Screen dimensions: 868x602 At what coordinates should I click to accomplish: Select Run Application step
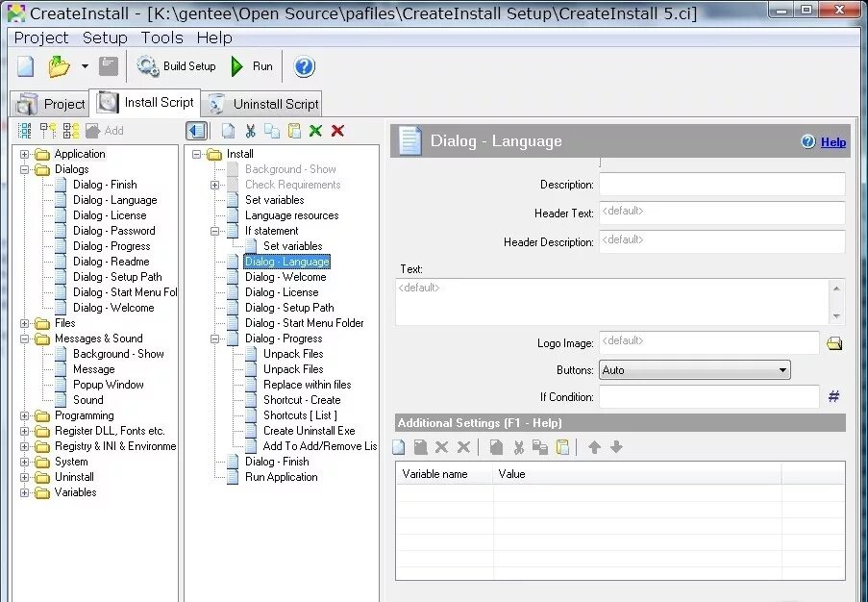tap(282, 477)
